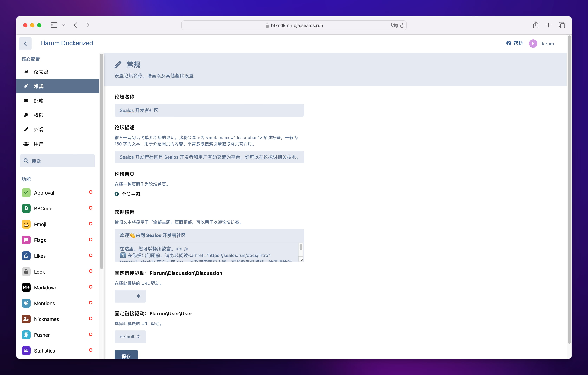Open the Safari sidebar toggle icon
Viewport: 588px width, 375px height.
(54, 25)
